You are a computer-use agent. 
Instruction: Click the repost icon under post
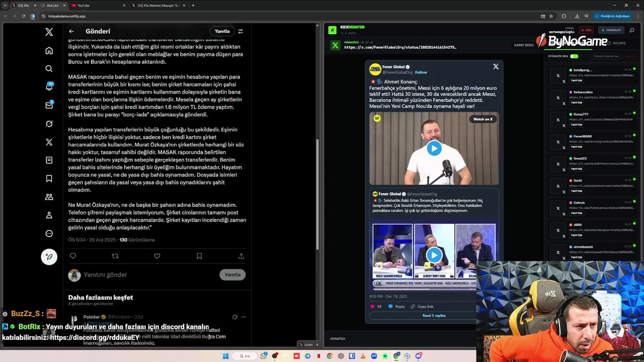(x=115, y=256)
